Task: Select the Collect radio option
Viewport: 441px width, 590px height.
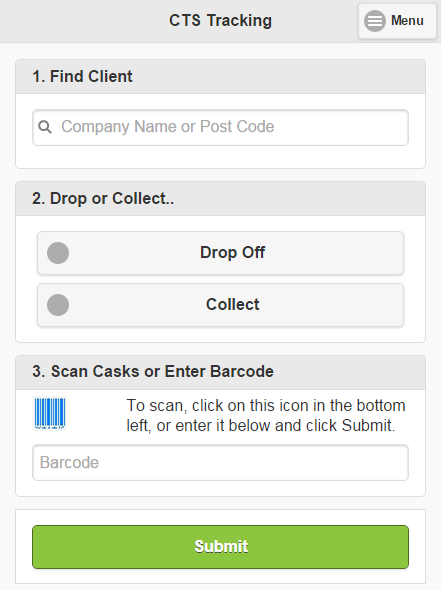Action: coord(220,305)
